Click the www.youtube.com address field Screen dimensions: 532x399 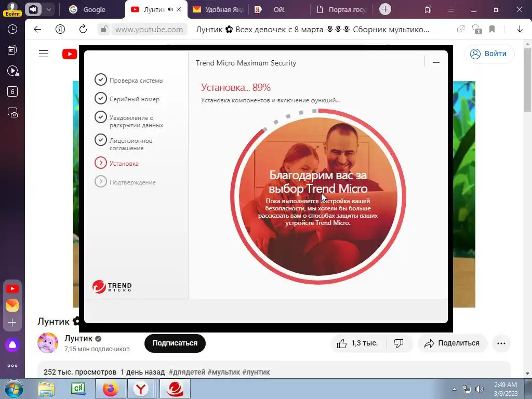[149, 30]
